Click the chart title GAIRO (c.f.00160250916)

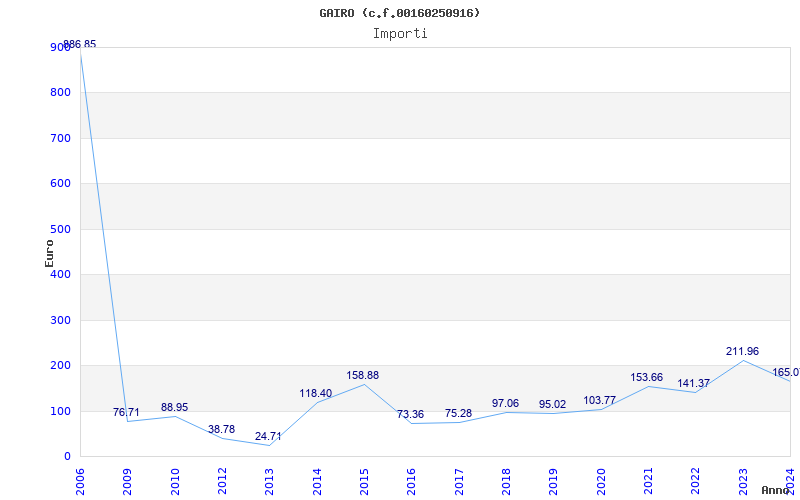tap(400, 13)
